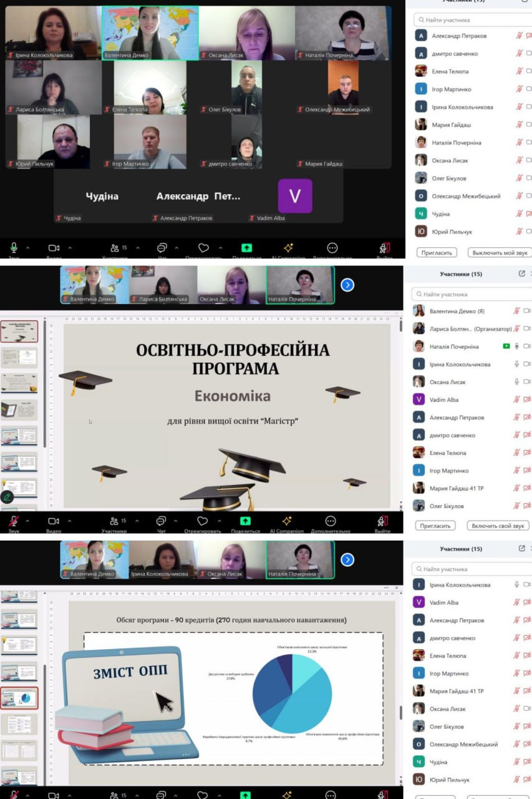Select highlighted pie-chart slide thumbnail in ЗМІСТ ОПП window

coord(19,698)
